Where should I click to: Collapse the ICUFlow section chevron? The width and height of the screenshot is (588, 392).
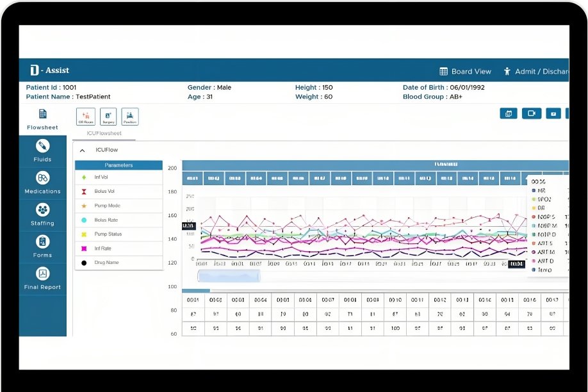(x=83, y=150)
